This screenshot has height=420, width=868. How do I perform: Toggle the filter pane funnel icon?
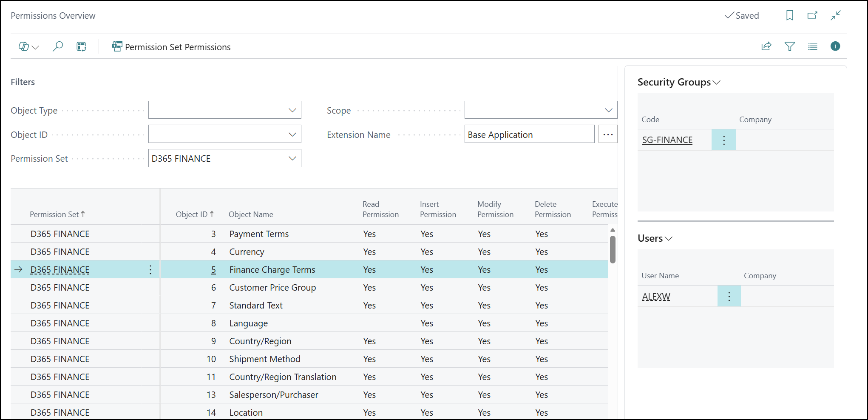(x=790, y=46)
